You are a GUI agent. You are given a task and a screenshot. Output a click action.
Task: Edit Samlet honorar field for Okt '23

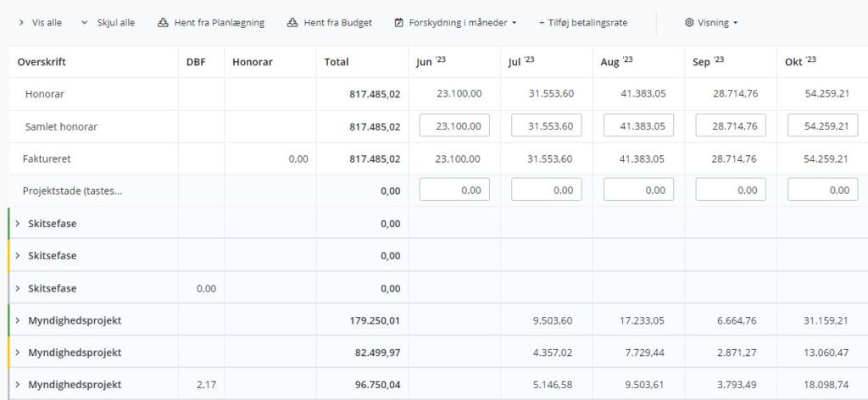click(x=822, y=125)
